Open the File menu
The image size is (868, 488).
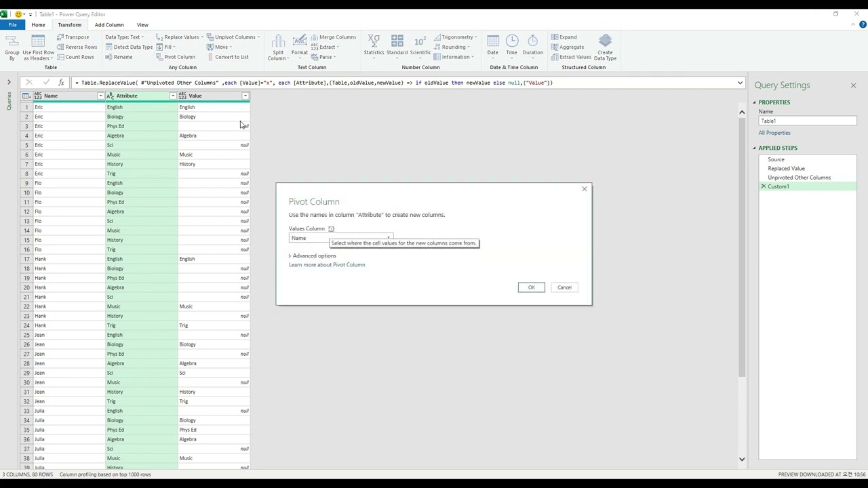(x=12, y=24)
